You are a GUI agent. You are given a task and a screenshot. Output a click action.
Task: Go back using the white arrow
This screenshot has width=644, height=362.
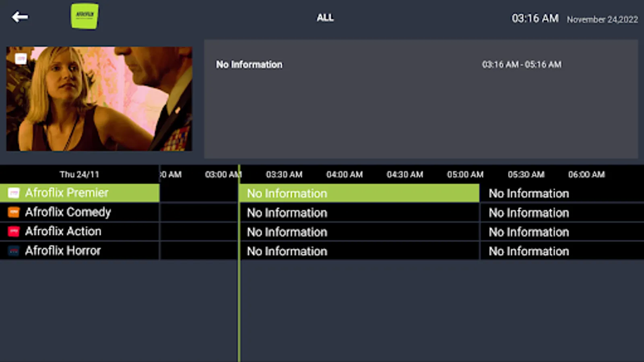click(x=20, y=17)
